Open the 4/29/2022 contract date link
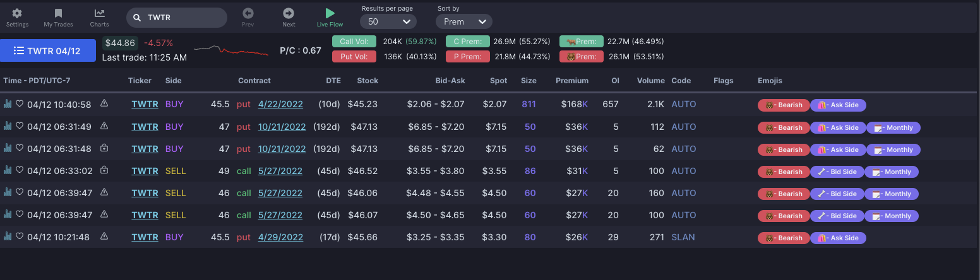Image resolution: width=980 pixels, height=280 pixels. pos(280,237)
